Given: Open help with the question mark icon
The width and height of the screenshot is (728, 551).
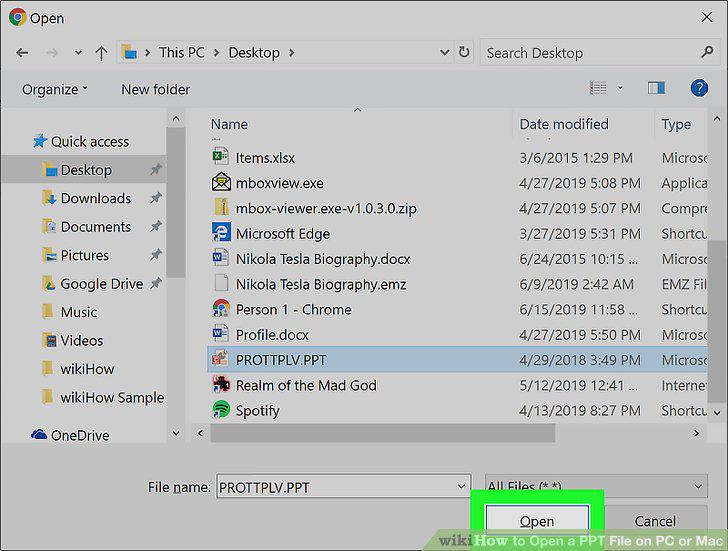Looking at the screenshot, I should [x=699, y=88].
